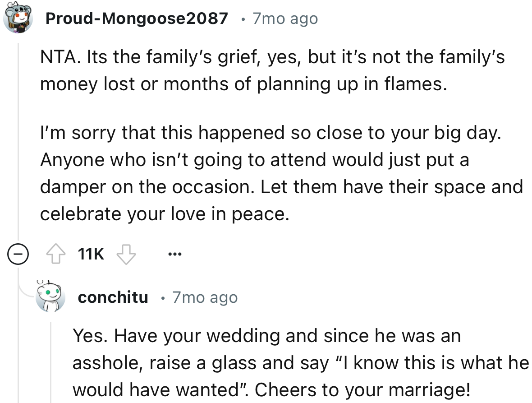532x403 pixels.
Task: Click the 7mo ago timestamp on conchitu's reply
Action: (x=205, y=297)
